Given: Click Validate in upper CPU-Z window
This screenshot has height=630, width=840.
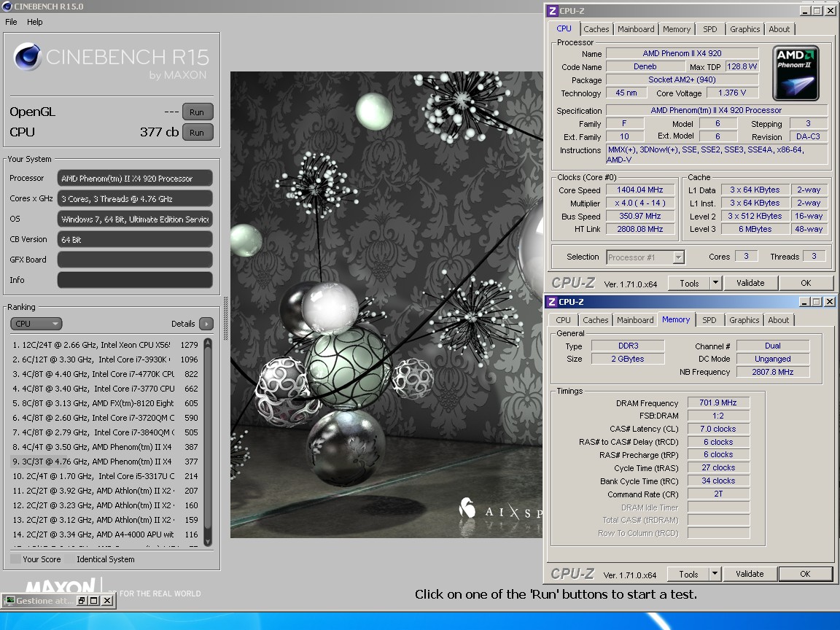Looking at the screenshot, I should click(750, 284).
